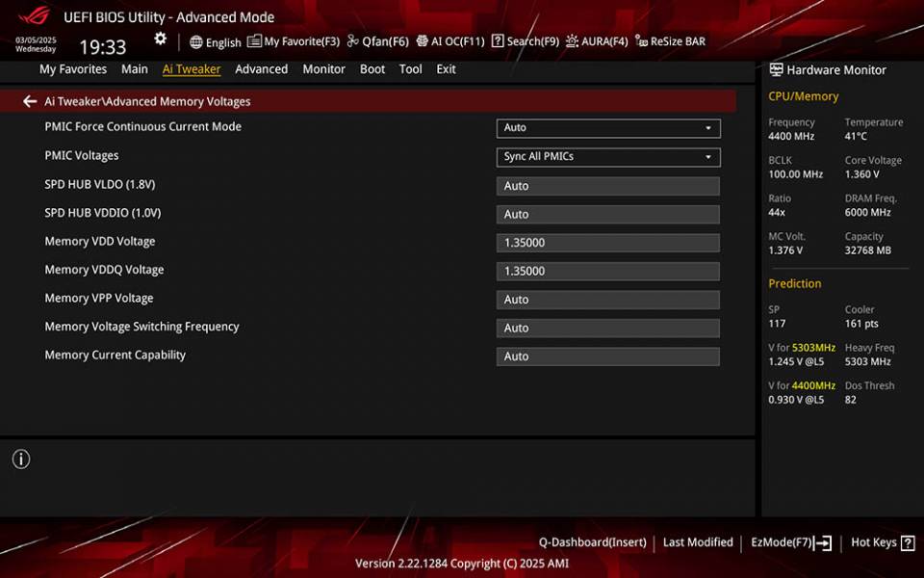
Task: Open Last Modified list
Action: click(x=698, y=542)
